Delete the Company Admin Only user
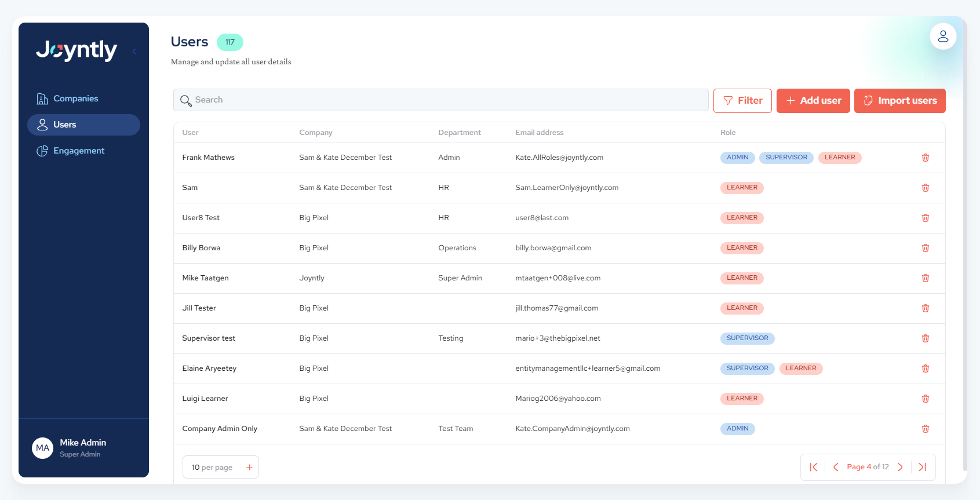980x500 pixels. pos(925,429)
